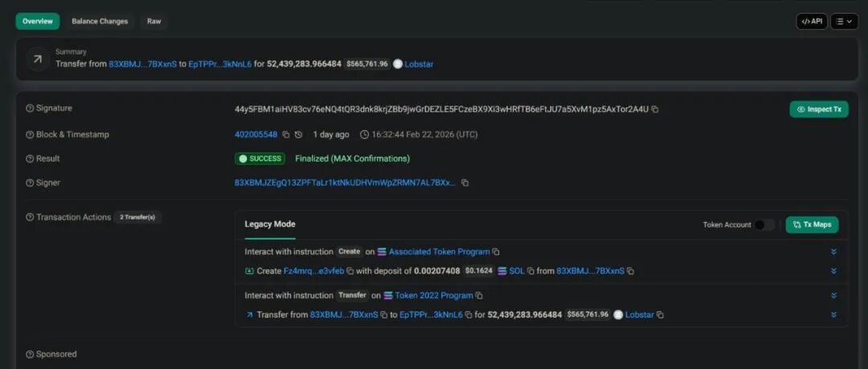Click the help icon next to Result
This screenshot has height=369, width=868.
coord(30,159)
